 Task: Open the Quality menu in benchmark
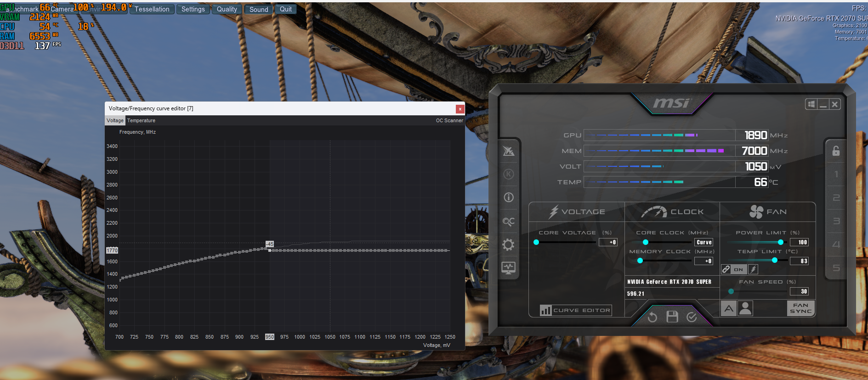pos(227,9)
